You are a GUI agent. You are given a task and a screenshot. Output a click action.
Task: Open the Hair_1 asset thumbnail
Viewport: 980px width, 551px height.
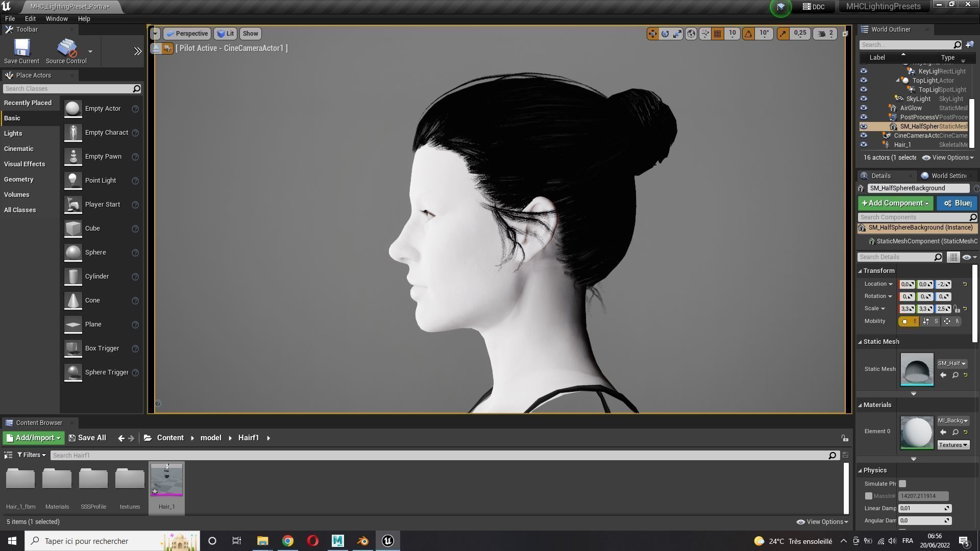pyautogui.click(x=166, y=480)
